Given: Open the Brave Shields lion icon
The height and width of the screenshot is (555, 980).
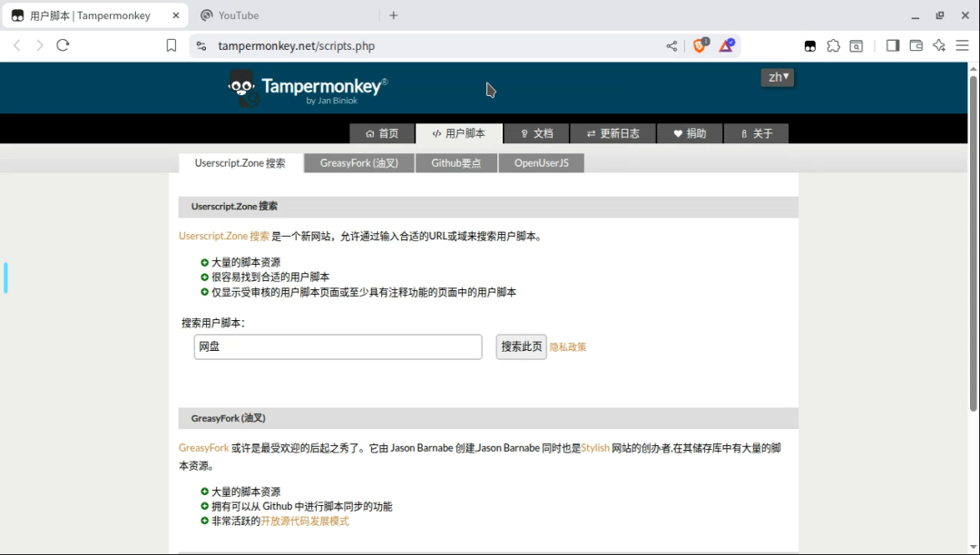Looking at the screenshot, I should pyautogui.click(x=700, y=45).
